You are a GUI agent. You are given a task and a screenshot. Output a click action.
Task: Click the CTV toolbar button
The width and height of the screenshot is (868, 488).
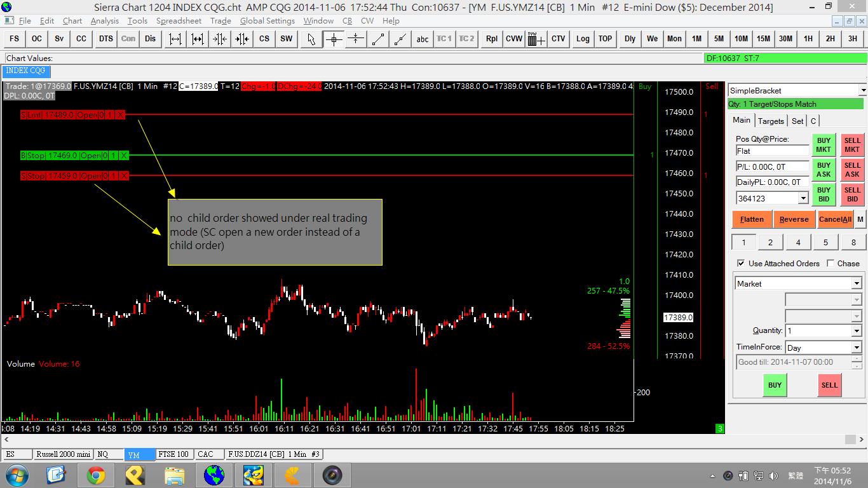point(559,39)
